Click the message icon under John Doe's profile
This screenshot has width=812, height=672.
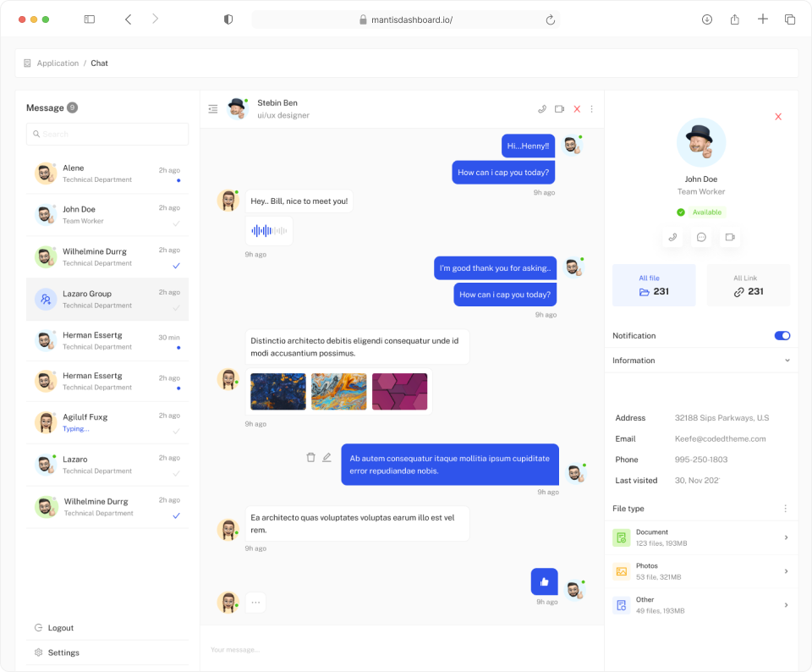pos(701,237)
